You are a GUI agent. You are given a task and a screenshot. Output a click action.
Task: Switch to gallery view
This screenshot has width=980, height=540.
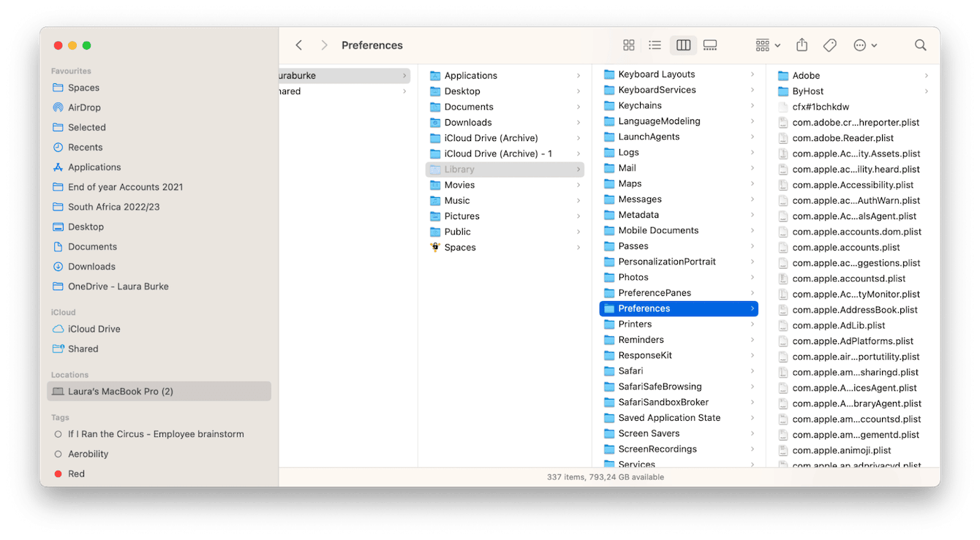coord(709,45)
